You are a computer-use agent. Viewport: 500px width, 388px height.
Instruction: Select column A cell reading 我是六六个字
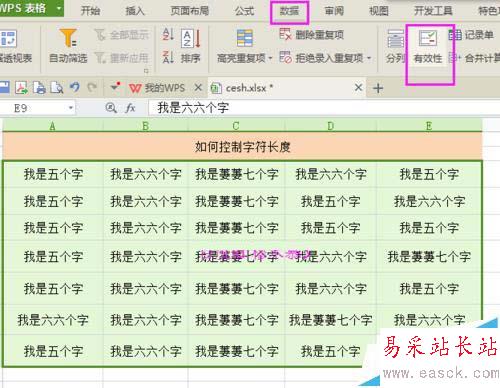(x=53, y=320)
